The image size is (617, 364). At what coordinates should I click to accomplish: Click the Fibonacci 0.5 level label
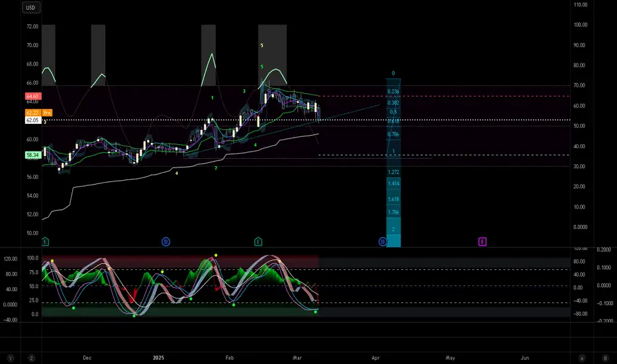(393, 112)
